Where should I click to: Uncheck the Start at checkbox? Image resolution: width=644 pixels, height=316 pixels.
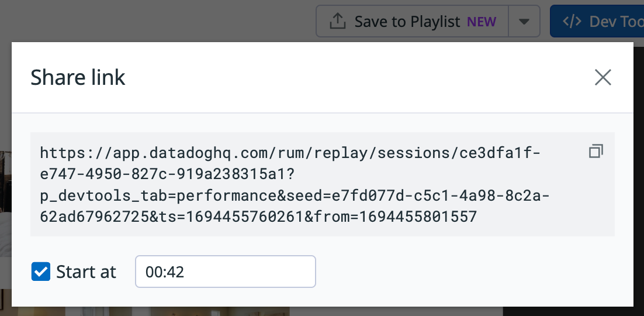[41, 272]
